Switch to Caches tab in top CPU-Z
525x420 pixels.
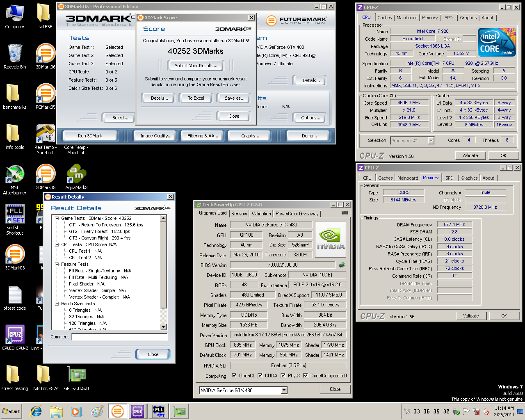tap(385, 18)
